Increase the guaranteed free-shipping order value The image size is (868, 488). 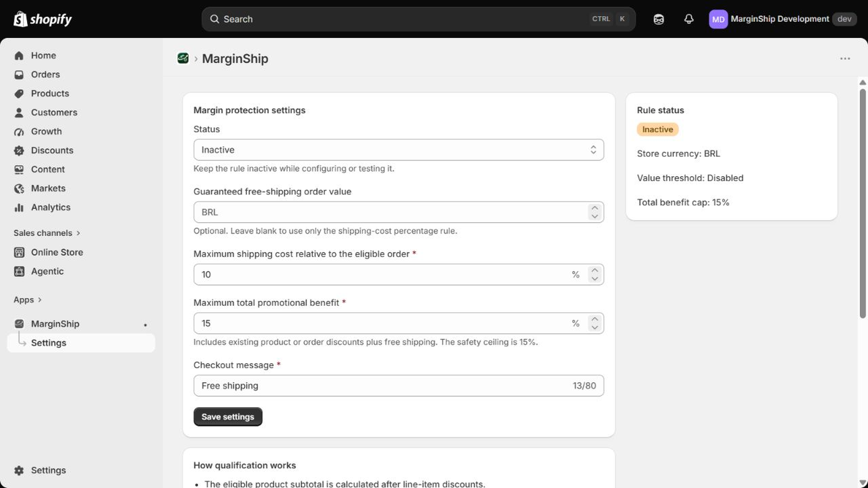coord(595,208)
